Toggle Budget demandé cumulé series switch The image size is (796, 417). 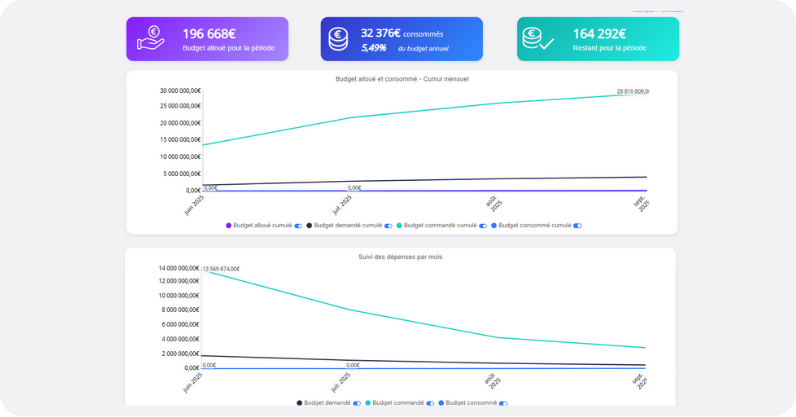click(x=389, y=226)
